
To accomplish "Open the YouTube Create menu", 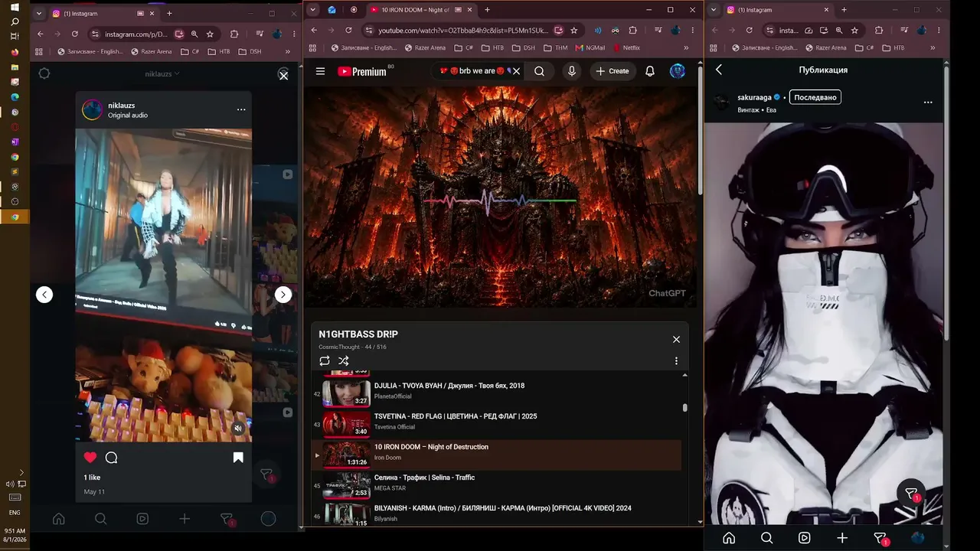I will (612, 71).
